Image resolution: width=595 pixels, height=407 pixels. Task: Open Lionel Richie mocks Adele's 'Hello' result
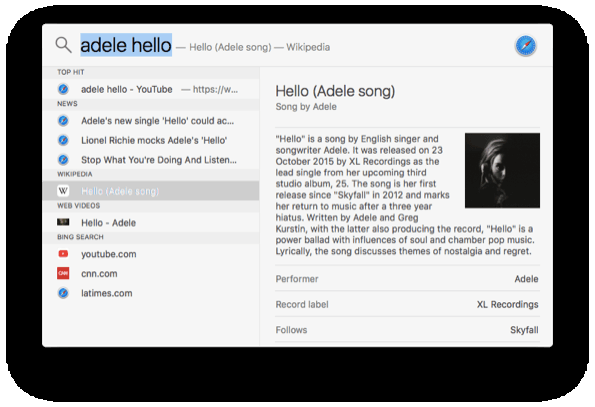click(151, 140)
